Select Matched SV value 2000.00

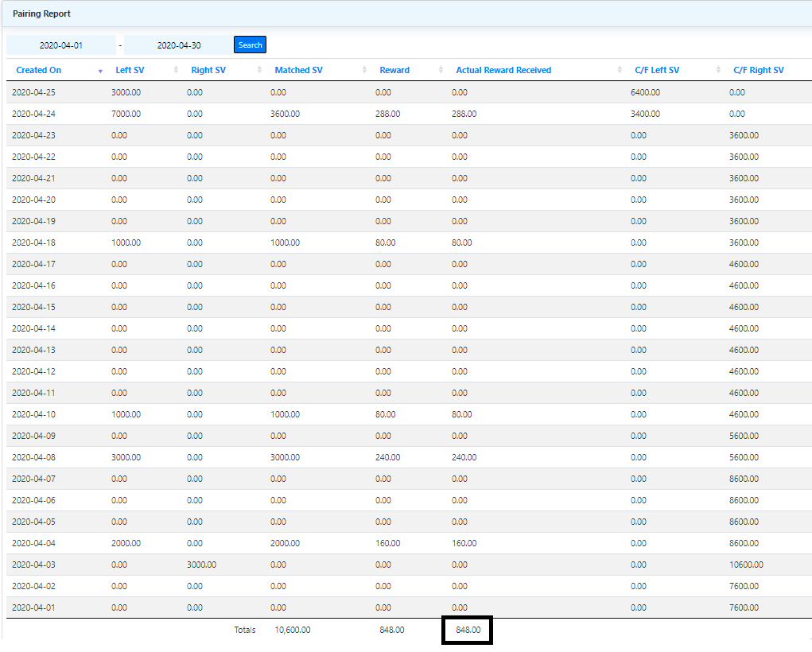tap(285, 543)
